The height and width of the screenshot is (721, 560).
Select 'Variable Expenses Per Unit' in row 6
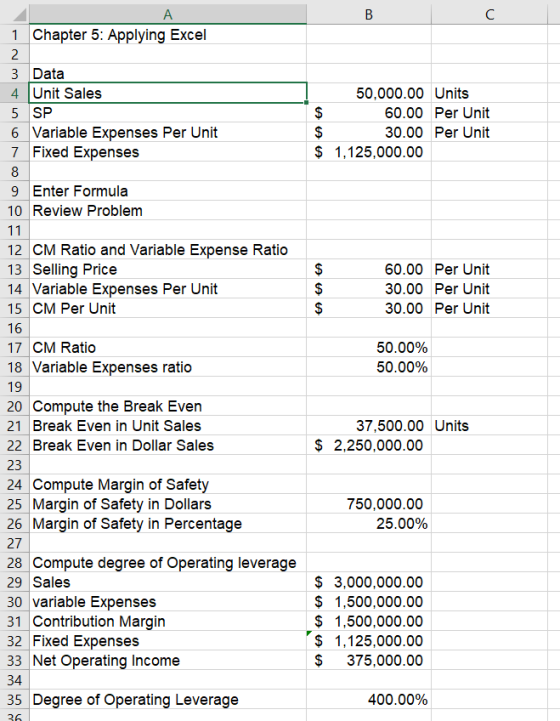pyautogui.click(x=168, y=132)
